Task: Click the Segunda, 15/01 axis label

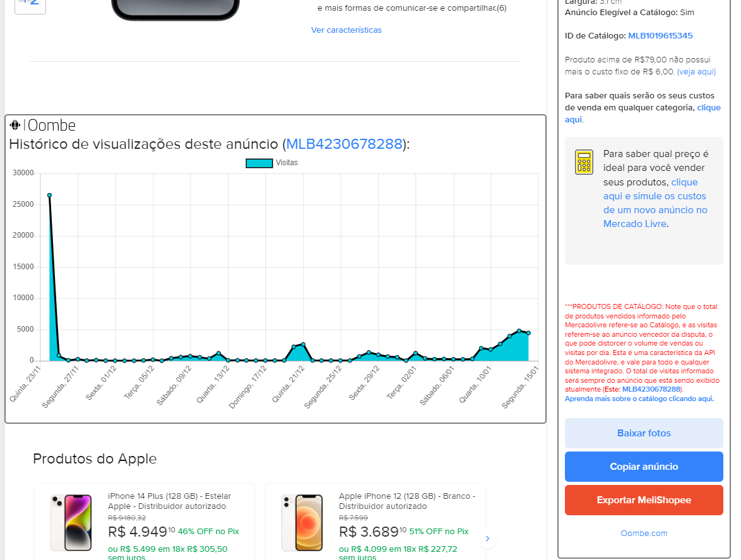Action: [x=519, y=387]
